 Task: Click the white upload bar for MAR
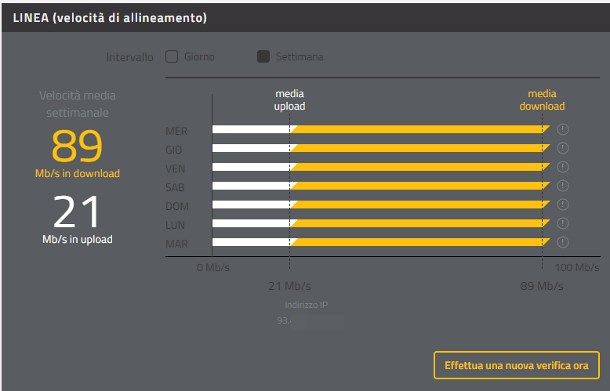251,242
